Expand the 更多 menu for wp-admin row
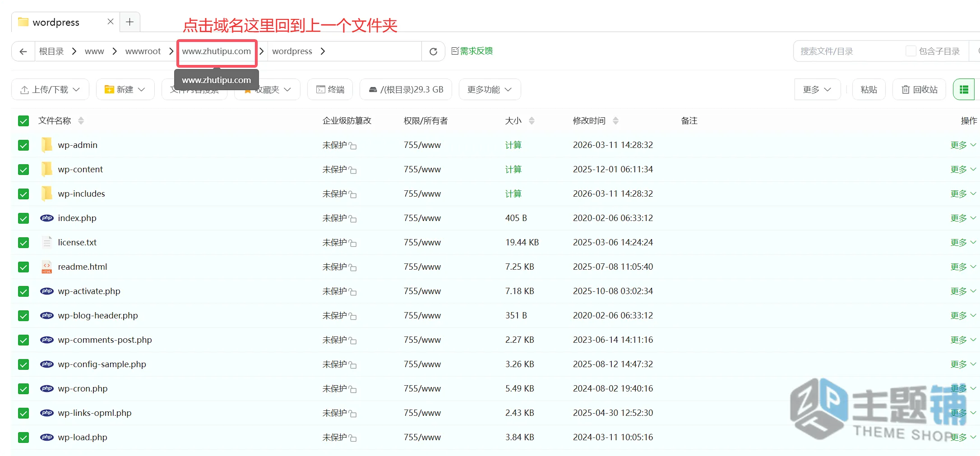Image resolution: width=980 pixels, height=456 pixels. click(x=963, y=145)
